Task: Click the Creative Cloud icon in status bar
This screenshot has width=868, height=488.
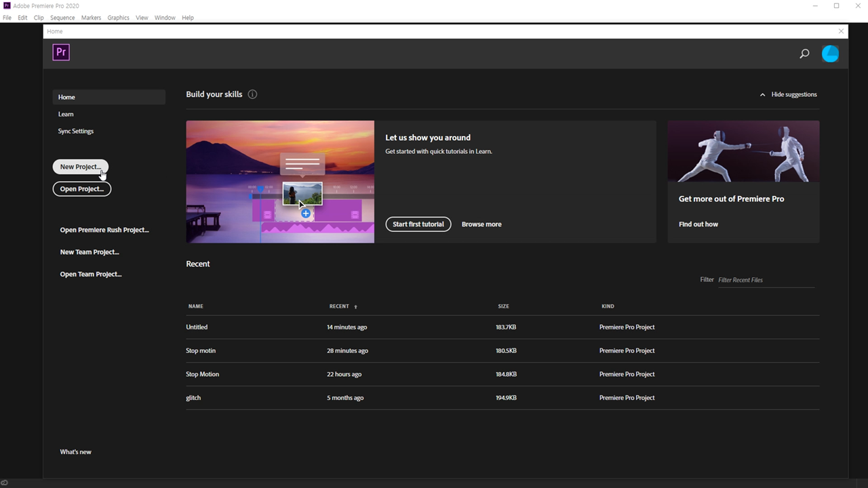Action: tap(5, 483)
